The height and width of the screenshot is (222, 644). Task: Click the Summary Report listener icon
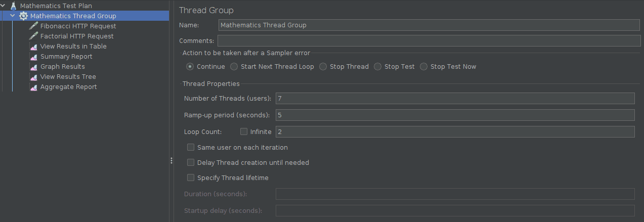(x=34, y=57)
